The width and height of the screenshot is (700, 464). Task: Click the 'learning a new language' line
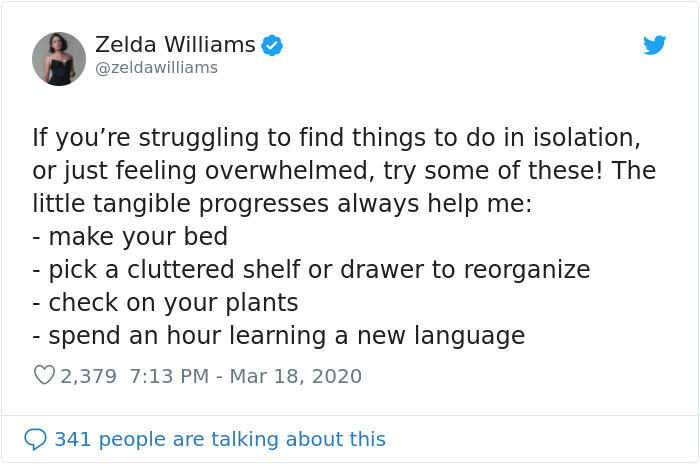[x=278, y=335]
